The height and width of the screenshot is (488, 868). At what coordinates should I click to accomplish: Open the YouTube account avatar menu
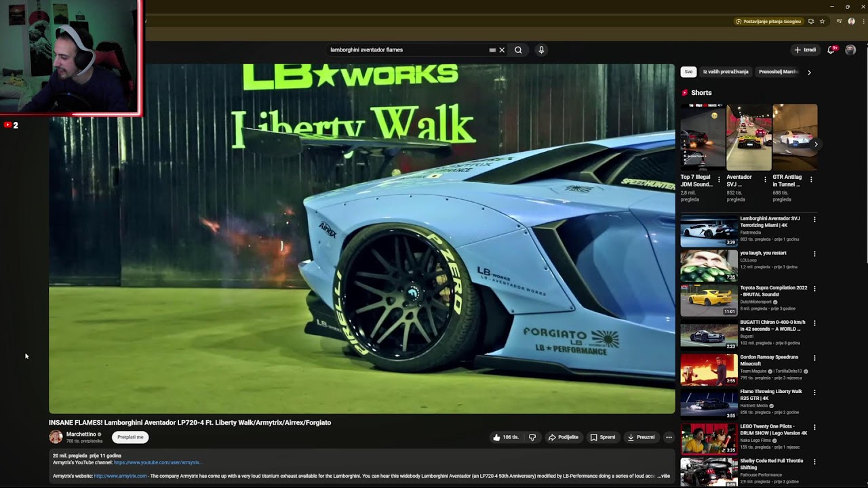click(x=850, y=49)
